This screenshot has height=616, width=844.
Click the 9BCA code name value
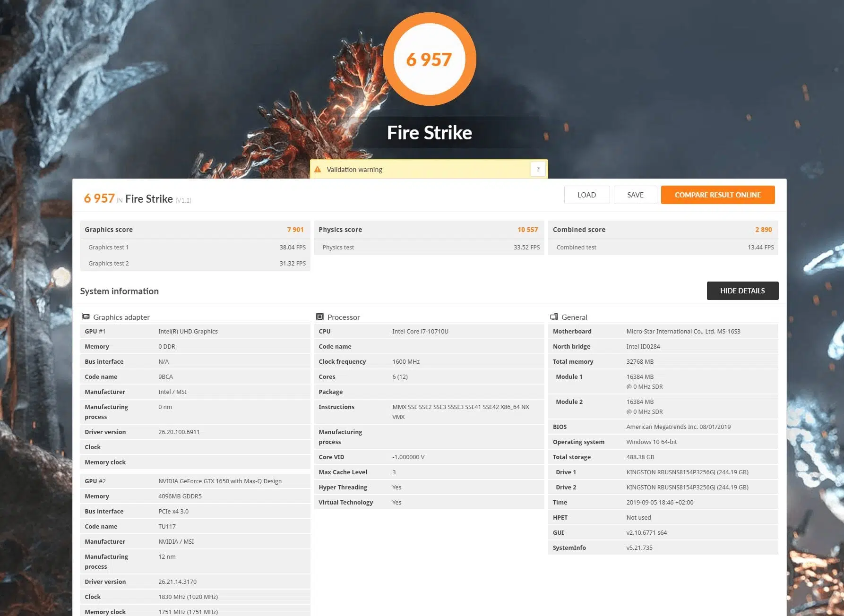[165, 376]
